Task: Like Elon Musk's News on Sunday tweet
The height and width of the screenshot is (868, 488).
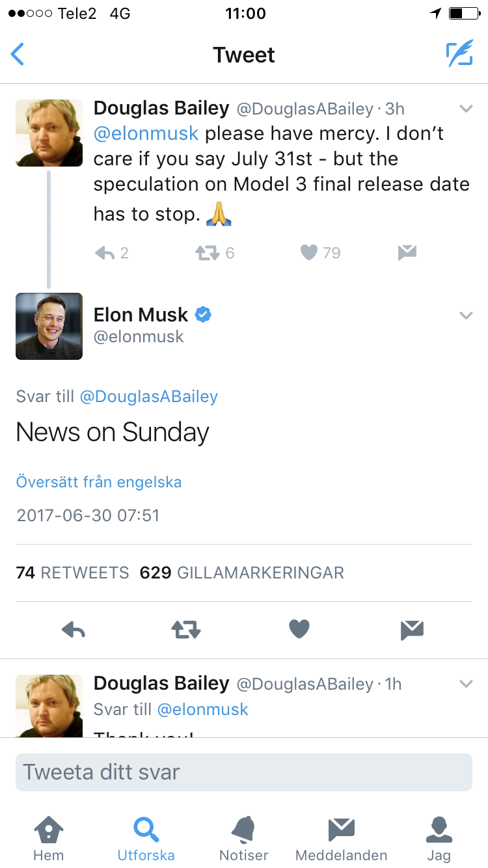Action: (x=299, y=630)
